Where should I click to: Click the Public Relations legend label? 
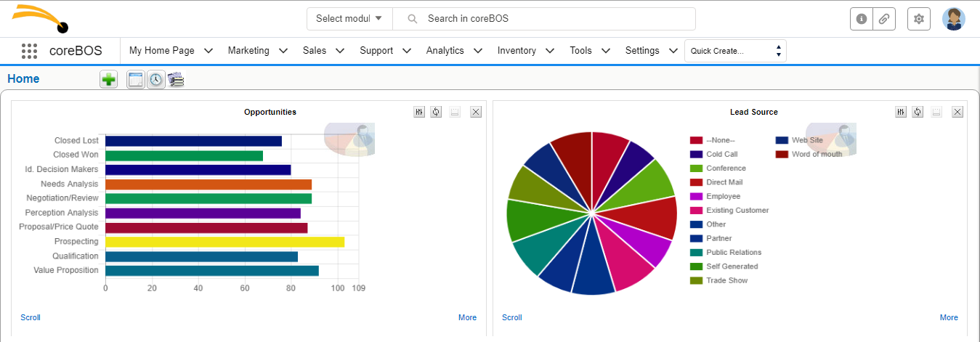(734, 253)
